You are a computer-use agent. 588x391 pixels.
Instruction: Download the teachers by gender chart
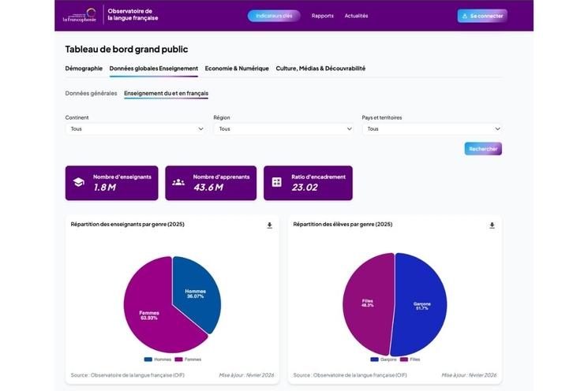[x=269, y=225]
